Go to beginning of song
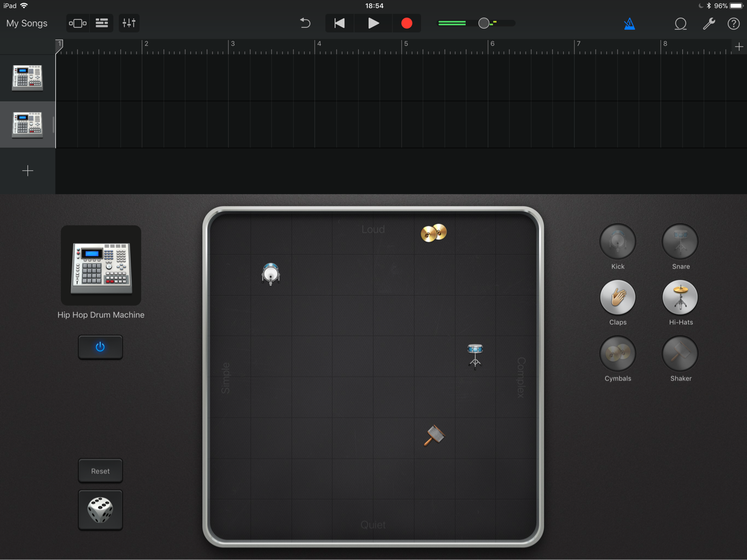Image resolution: width=747 pixels, height=560 pixels. (339, 23)
